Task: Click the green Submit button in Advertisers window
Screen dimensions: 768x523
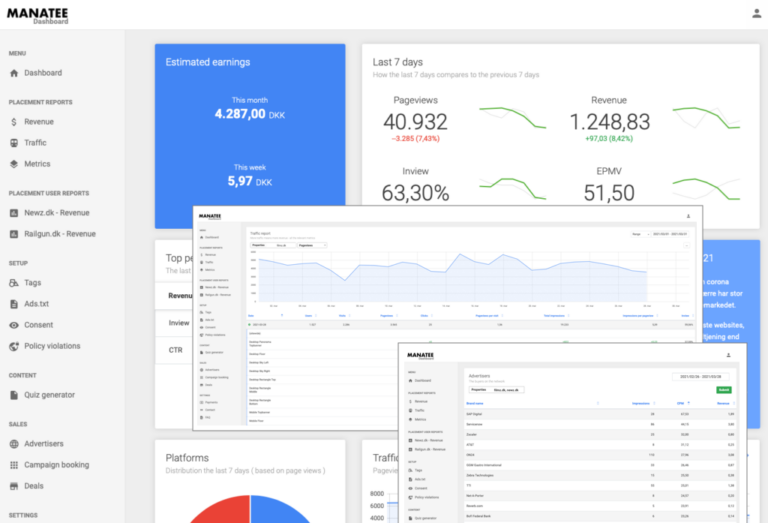Action: pyautogui.click(x=723, y=390)
